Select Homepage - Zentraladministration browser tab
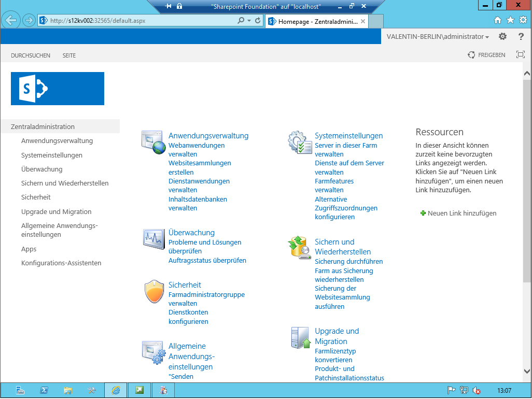Viewport: 532px width, 399px height. [x=317, y=21]
